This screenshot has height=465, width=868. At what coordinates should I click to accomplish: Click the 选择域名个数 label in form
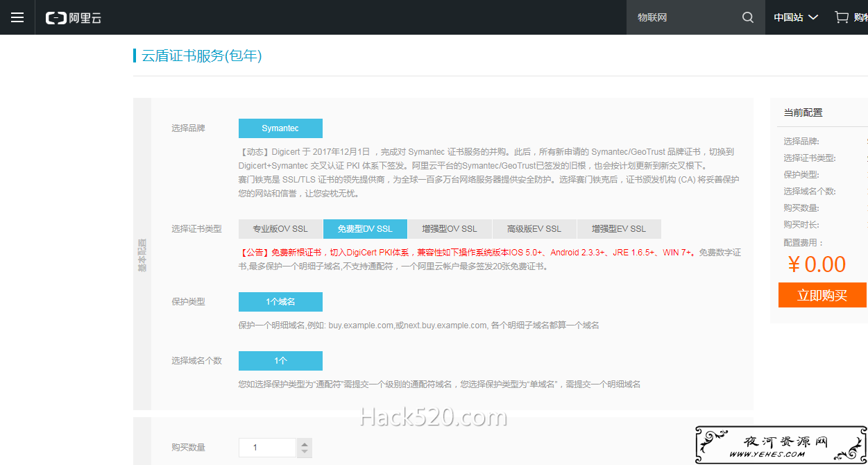[196, 361]
